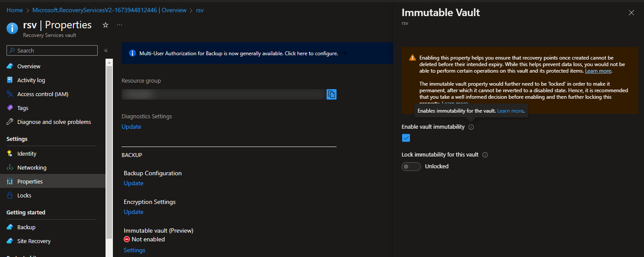This screenshot has height=257, width=644.
Task: Uncheck Enable vault immutability checkbox
Action: [x=406, y=138]
